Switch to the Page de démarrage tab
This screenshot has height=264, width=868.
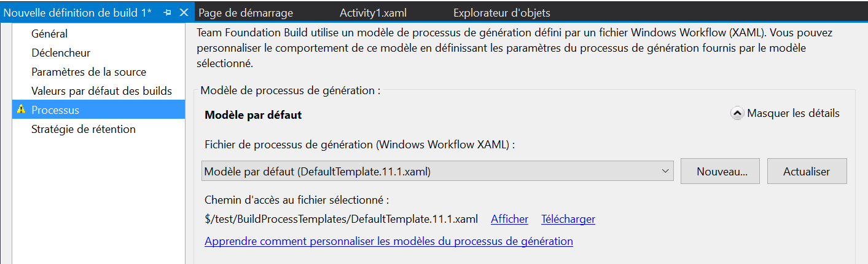click(246, 12)
